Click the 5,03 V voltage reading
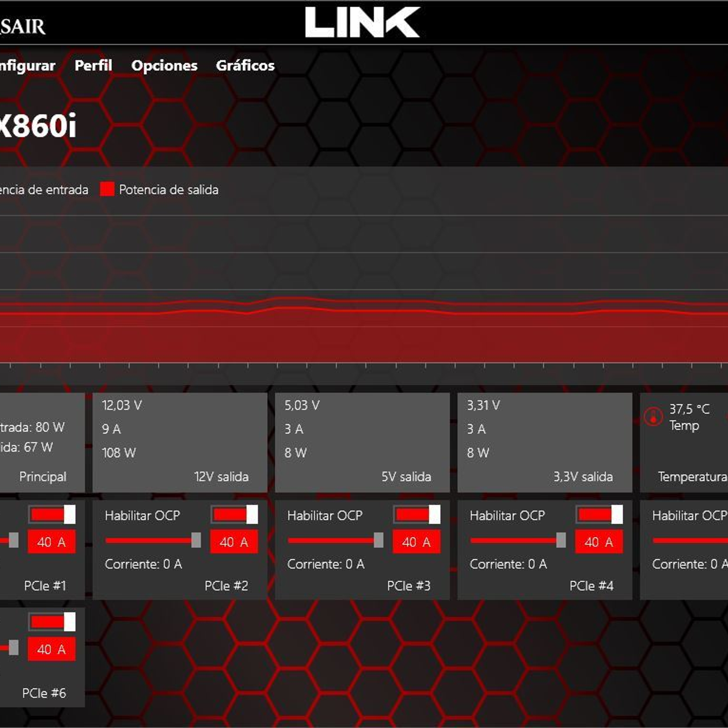This screenshot has width=728, height=728. click(x=302, y=405)
